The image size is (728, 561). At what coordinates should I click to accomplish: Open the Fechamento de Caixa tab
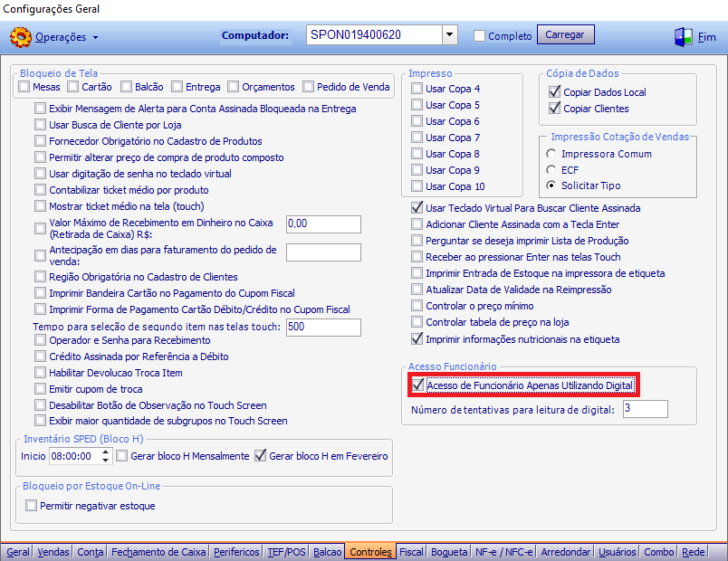[x=158, y=552]
